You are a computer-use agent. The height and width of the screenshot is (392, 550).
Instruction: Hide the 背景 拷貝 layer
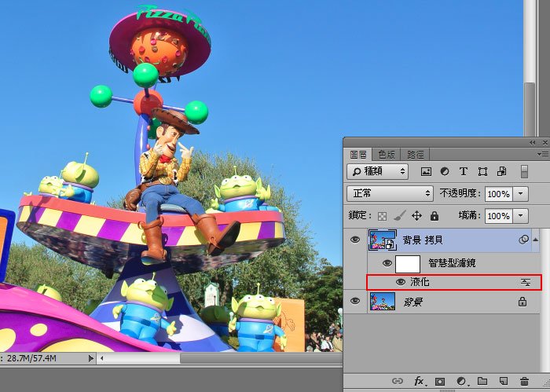point(355,240)
